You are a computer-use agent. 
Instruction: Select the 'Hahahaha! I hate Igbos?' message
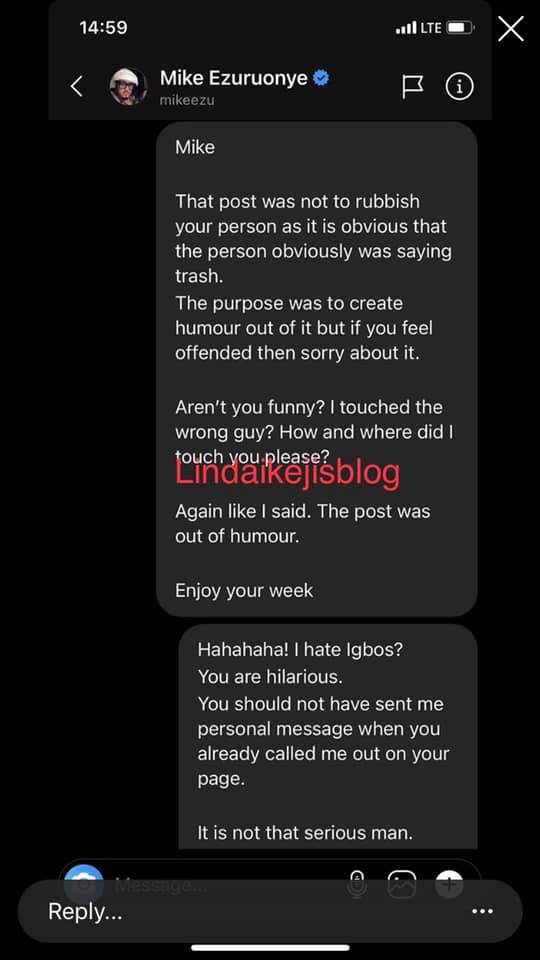pyautogui.click(x=328, y=737)
